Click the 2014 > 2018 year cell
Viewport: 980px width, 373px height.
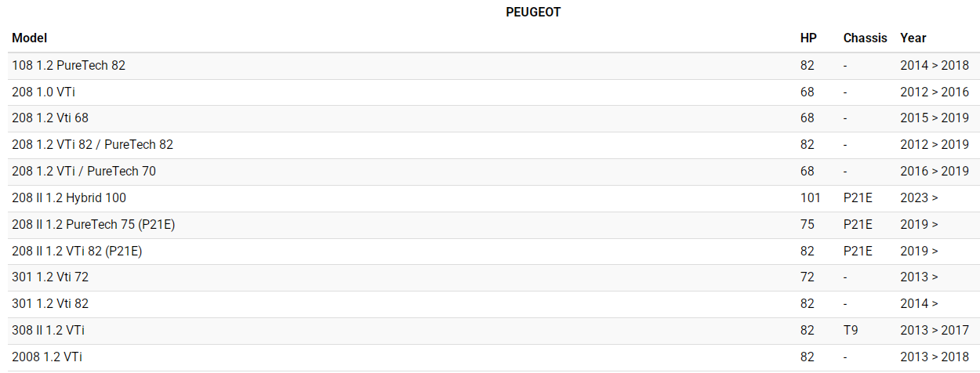click(935, 66)
